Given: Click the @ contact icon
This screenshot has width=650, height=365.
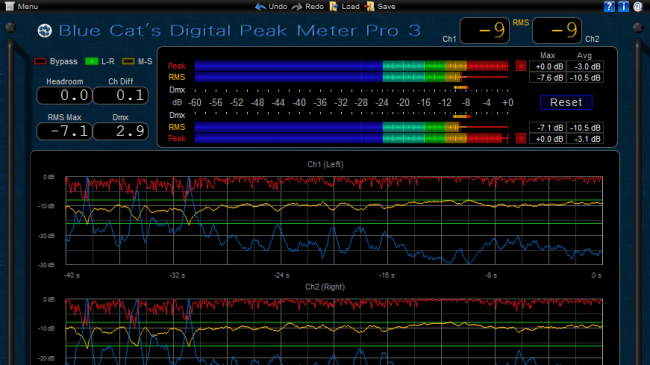Looking at the screenshot, I should [x=638, y=6].
